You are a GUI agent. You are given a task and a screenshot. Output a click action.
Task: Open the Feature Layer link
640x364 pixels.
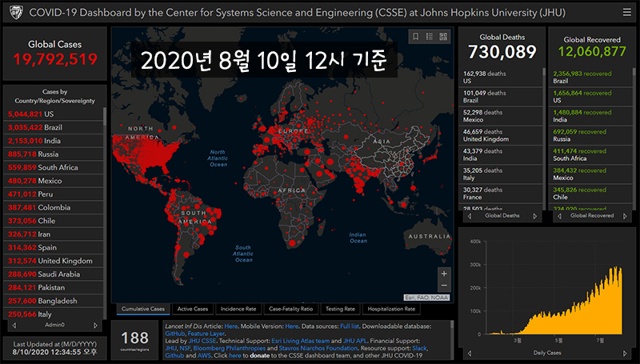(x=206, y=334)
